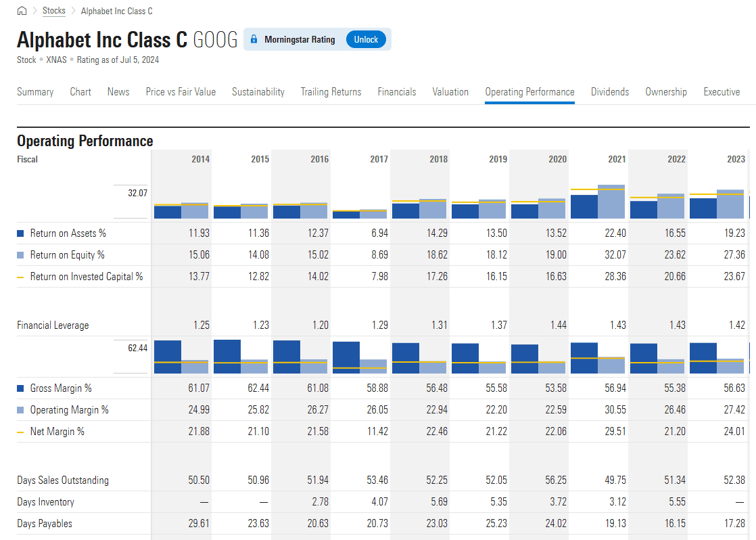Click the 2018 column header
This screenshot has width=756, height=540.
pyautogui.click(x=439, y=159)
